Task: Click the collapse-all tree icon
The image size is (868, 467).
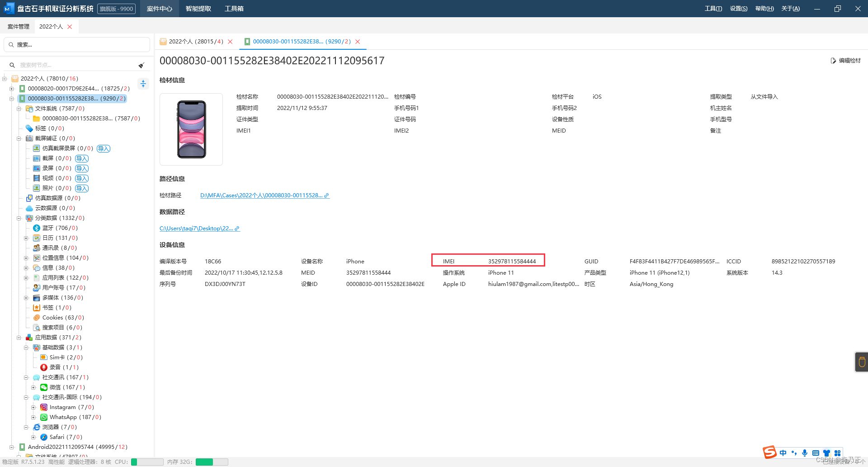Action: click(143, 84)
